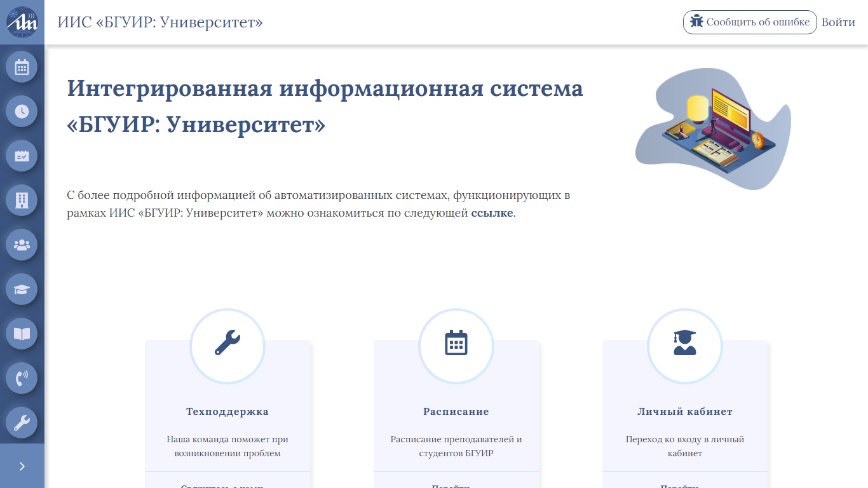
Task: Click the calendar circle icon on Расписание card
Action: (x=456, y=346)
